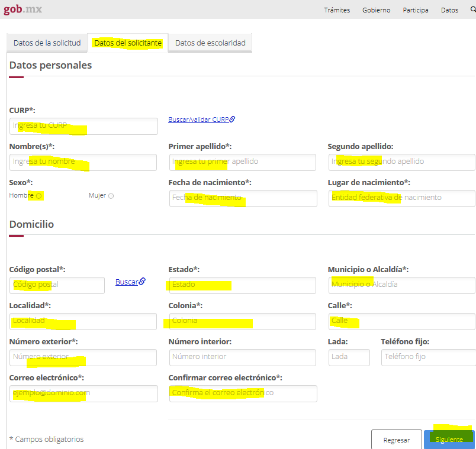
Task: Open the Participa menu item
Action: click(416, 10)
